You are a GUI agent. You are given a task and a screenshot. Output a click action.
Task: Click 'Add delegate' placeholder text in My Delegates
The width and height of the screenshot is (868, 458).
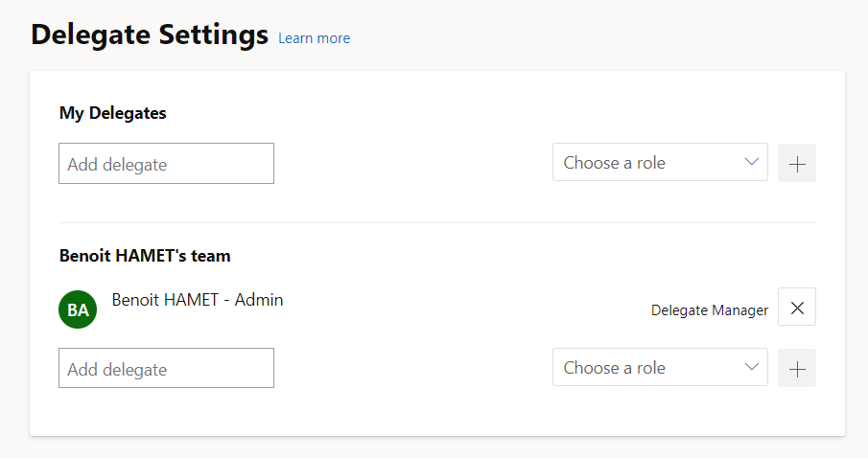point(117,165)
